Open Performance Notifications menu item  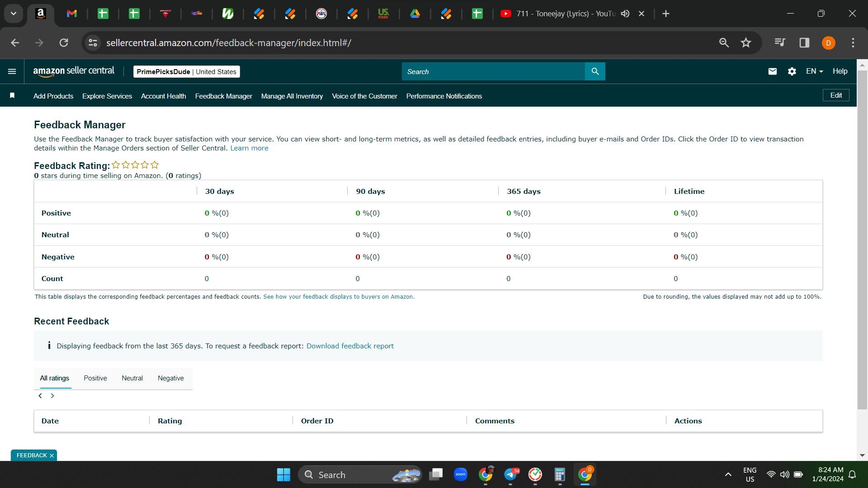444,96
